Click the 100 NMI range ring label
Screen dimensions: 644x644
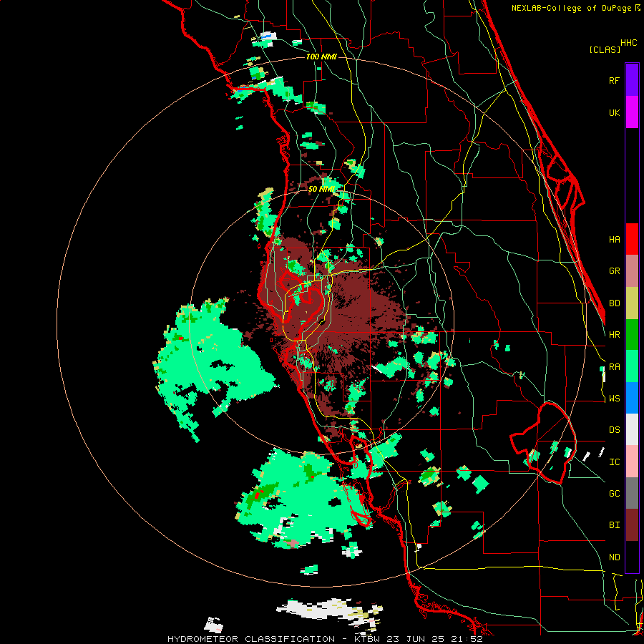321,57
